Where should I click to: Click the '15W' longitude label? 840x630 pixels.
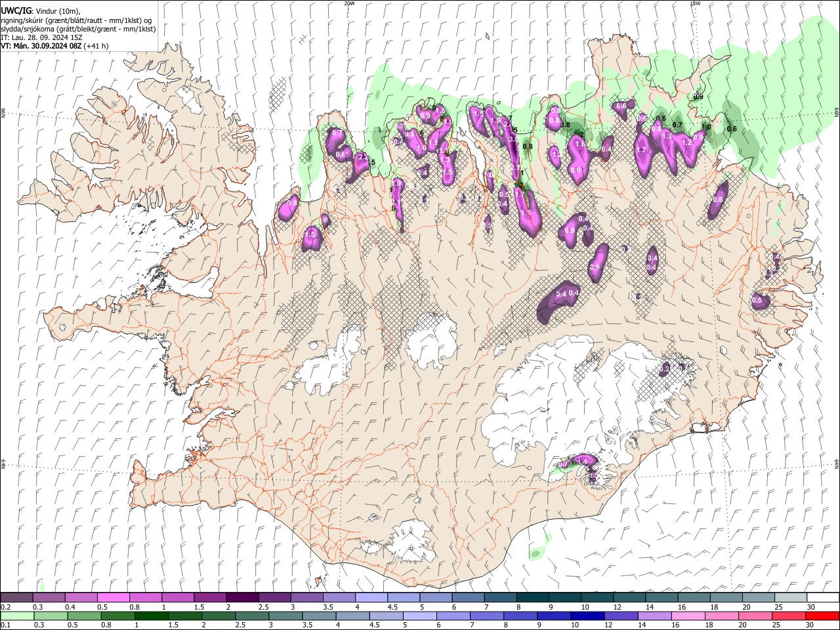click(x=695, y=3)
